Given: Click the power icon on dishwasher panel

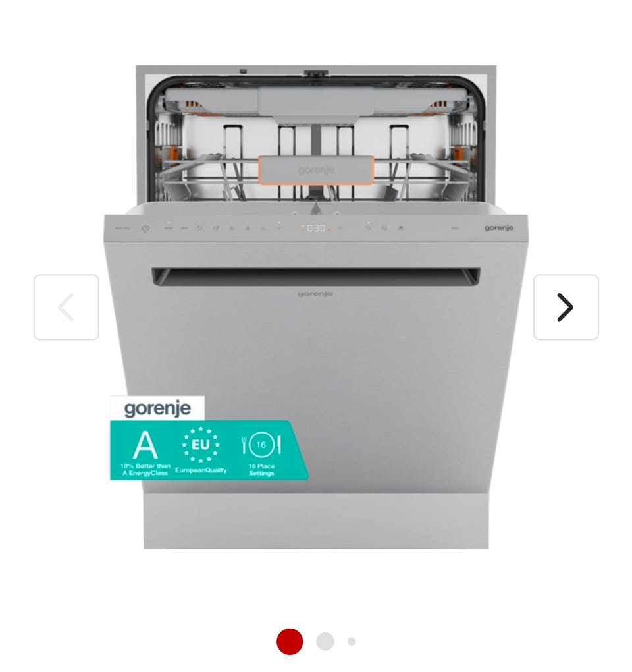Looking at the screenshot, I should coord(145,229).
